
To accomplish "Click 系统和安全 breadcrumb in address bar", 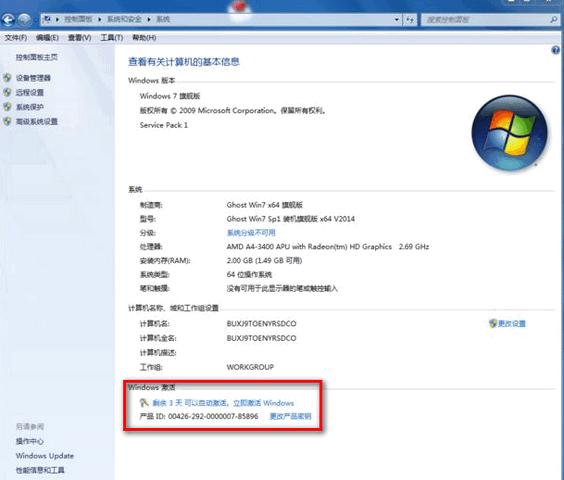I will point(124,19).
